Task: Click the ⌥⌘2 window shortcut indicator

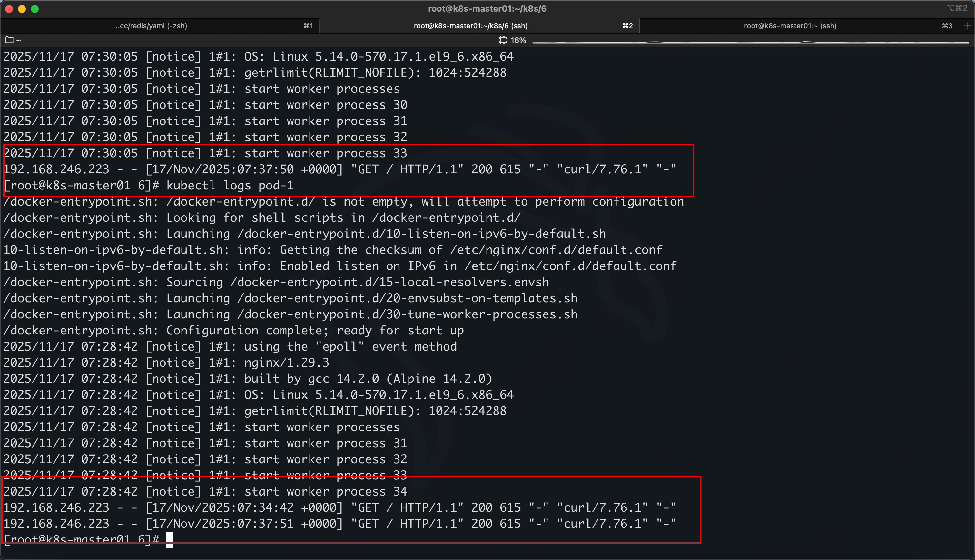Action: [957, 8]
